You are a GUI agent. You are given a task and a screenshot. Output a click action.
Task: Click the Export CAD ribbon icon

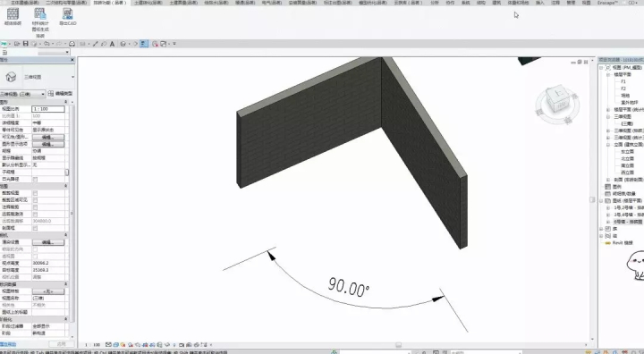[x=67, y=14]
